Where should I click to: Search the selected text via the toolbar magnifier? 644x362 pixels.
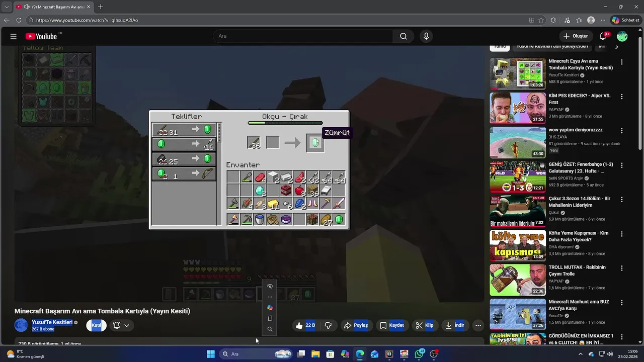[x=270, y=329]
